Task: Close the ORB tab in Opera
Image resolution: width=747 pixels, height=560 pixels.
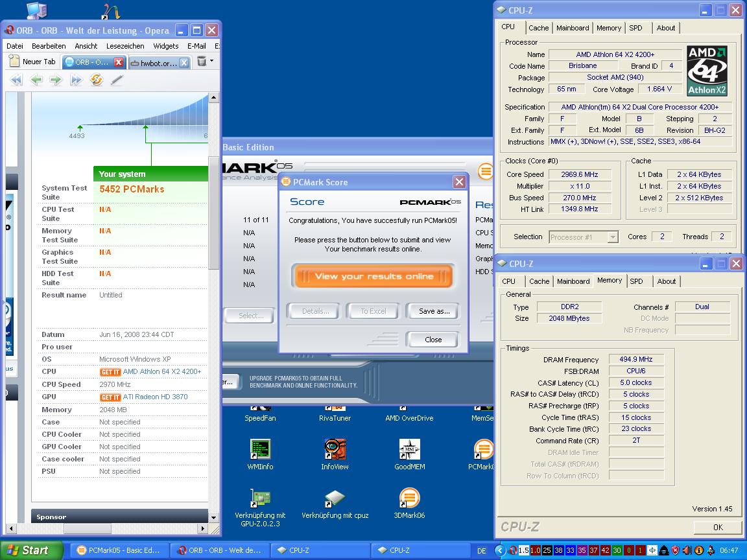Action: [x=119, y=62]
